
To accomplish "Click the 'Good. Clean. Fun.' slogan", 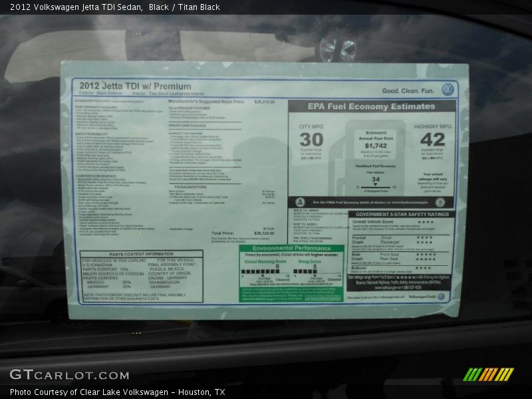I will click(408, 91).
